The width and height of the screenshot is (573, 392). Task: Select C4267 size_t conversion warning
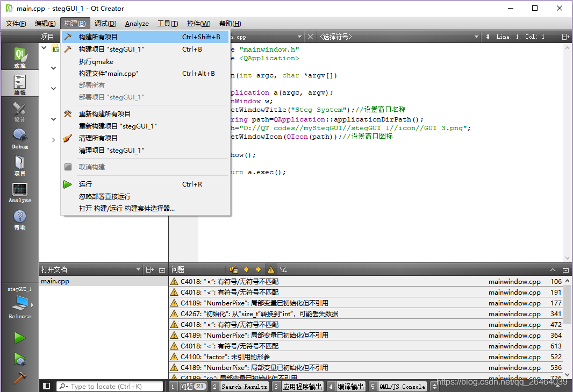(366, 313)
